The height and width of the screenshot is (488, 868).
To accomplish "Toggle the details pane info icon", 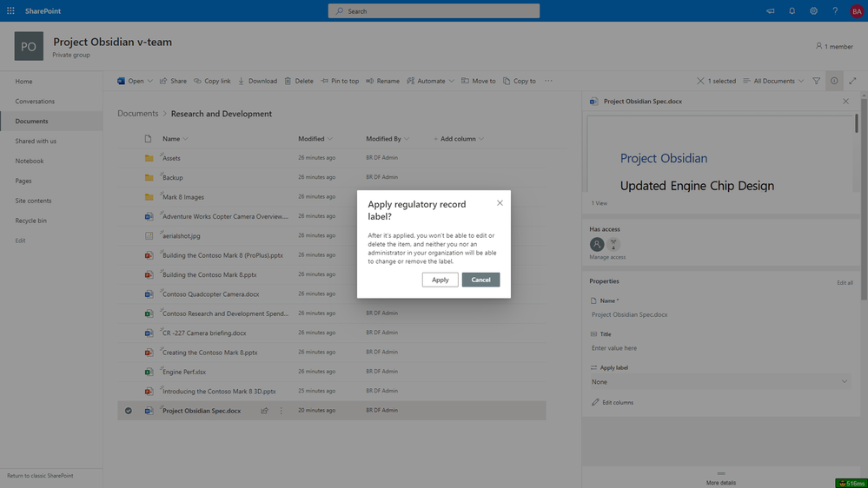I will tap(833, 81).
